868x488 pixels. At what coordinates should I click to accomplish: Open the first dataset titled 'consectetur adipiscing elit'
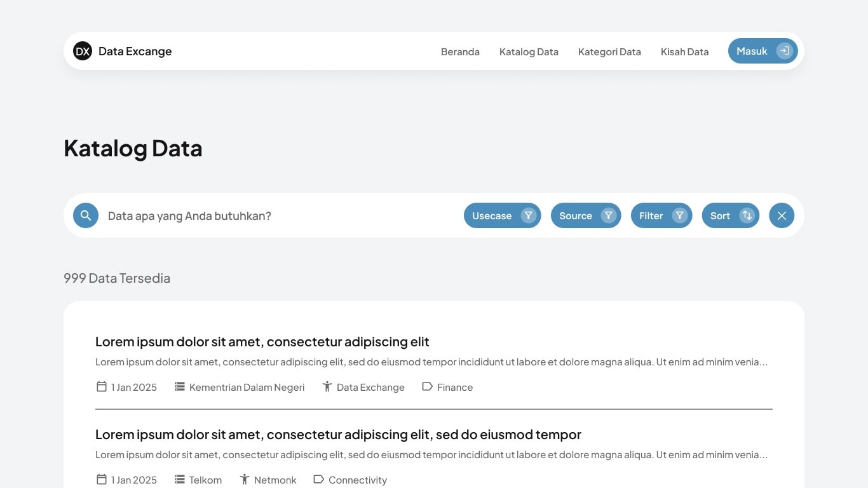click(x=262, y=342)
